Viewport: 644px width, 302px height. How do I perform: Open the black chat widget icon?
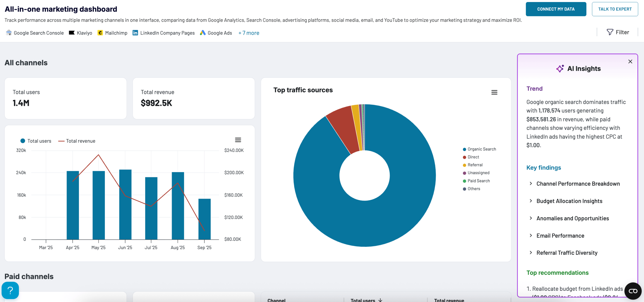point(633,291)
